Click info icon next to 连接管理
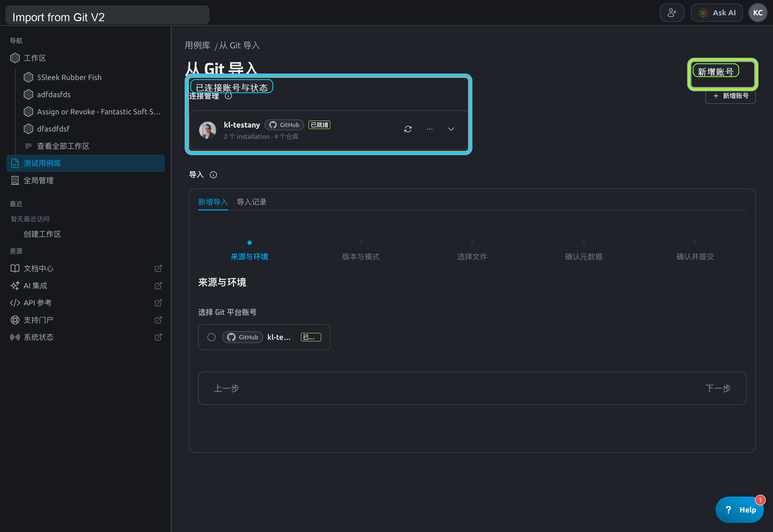This screenshot has width=773, height=532. (228, 96)
